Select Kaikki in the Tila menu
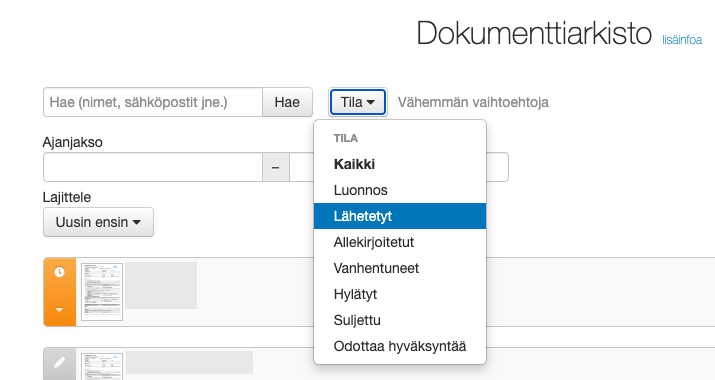Screen dimensions: 715x380 click(x=400, y=164)
